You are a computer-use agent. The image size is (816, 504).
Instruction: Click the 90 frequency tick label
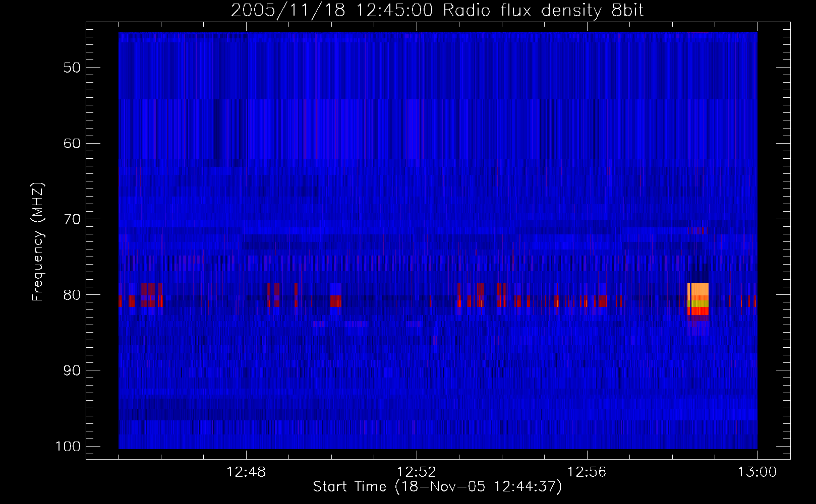pos(72,370)
